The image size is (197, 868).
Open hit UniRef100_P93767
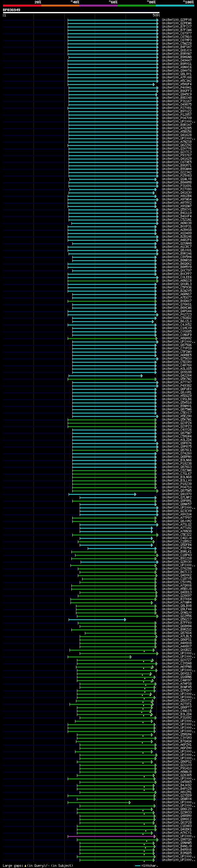[x=177, y=155]
